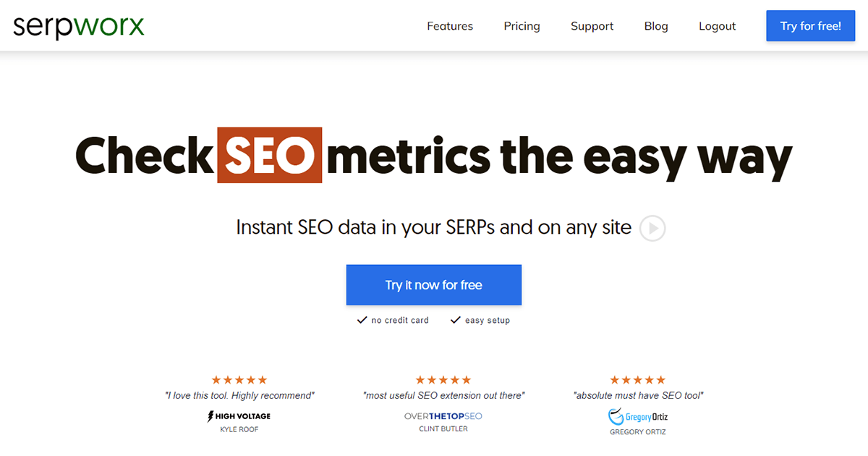This screenshot has height=456, width=868.
Task: Click the highlighted SEO badge in the headline
Action: [x=271, y=156]
